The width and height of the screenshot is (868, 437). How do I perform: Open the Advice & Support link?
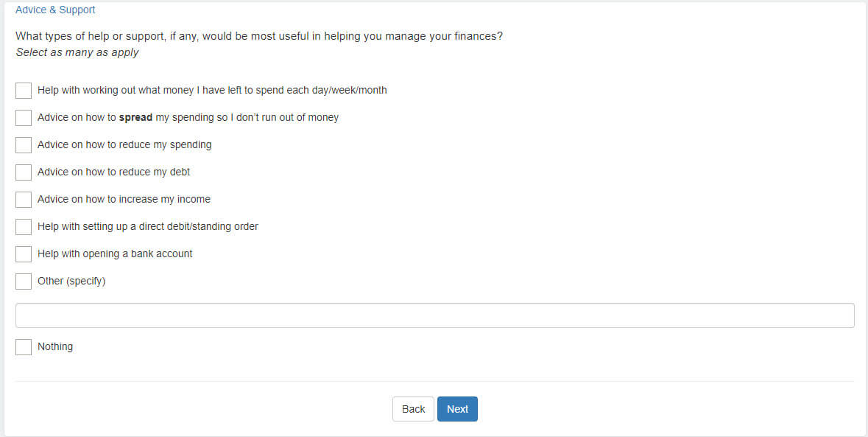pyautogui.click(x=55, y=10)
